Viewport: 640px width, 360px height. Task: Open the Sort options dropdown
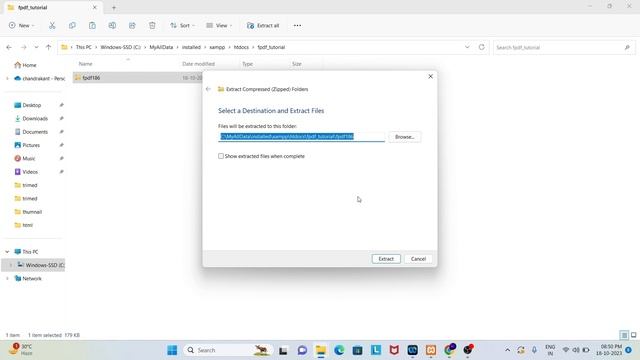coord(182,25)
